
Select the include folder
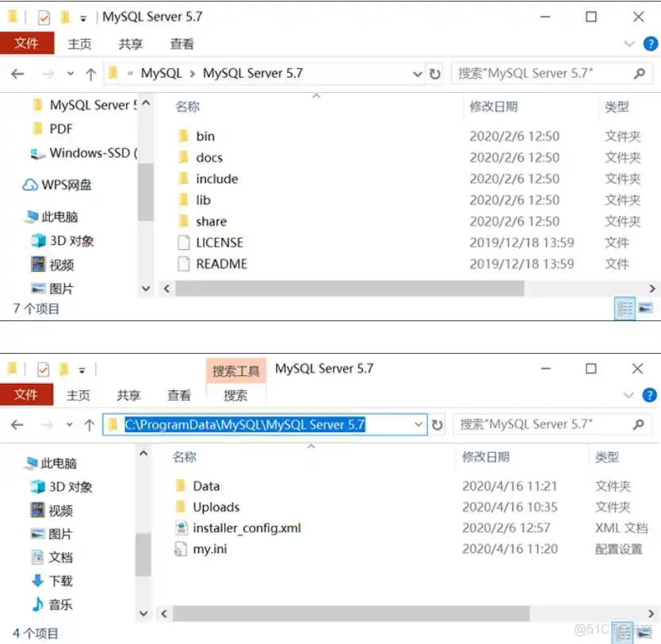tap(216, 178)
